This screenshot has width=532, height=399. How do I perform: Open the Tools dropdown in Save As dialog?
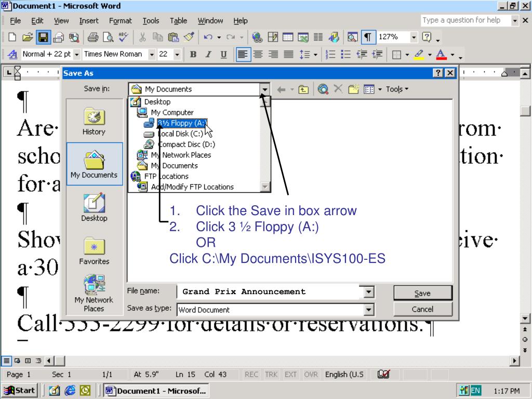397,89
